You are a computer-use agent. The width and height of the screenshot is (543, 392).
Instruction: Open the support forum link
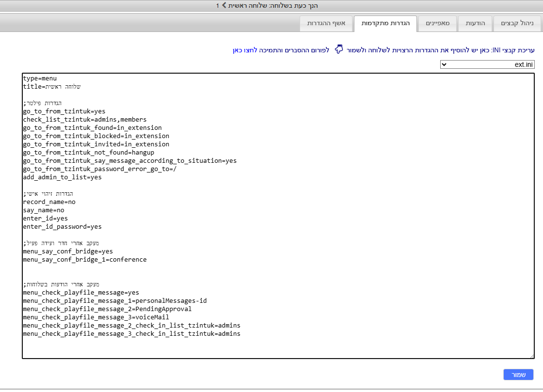(x=281, y=50)
